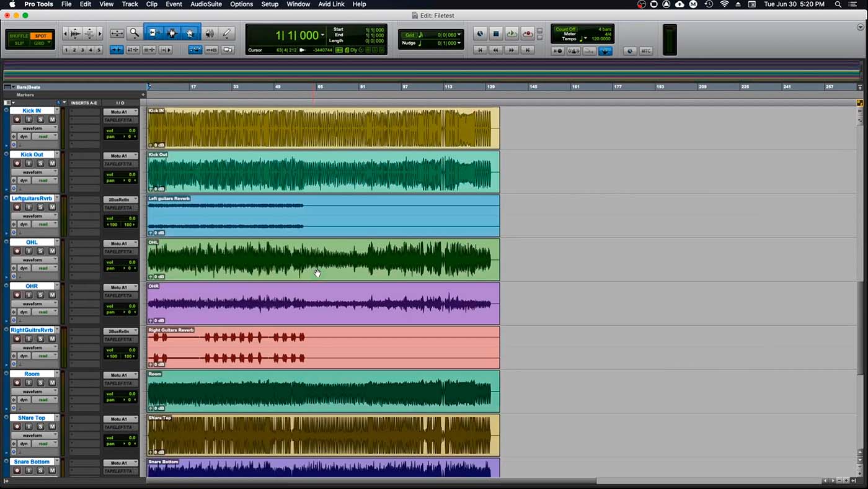
Task: Click the horizontal zoom toggle icon
Action: [x=117, y=34]
